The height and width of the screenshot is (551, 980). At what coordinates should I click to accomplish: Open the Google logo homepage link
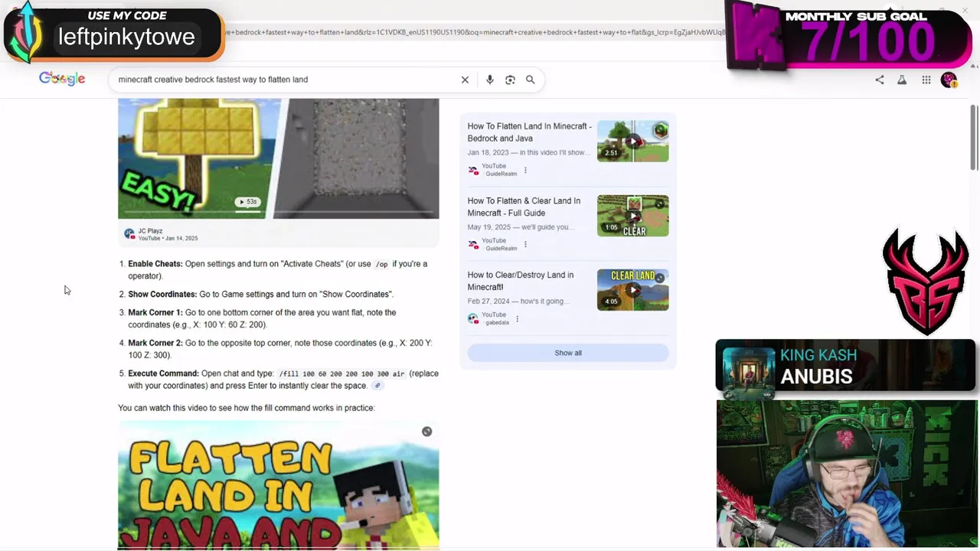[62, 79]
